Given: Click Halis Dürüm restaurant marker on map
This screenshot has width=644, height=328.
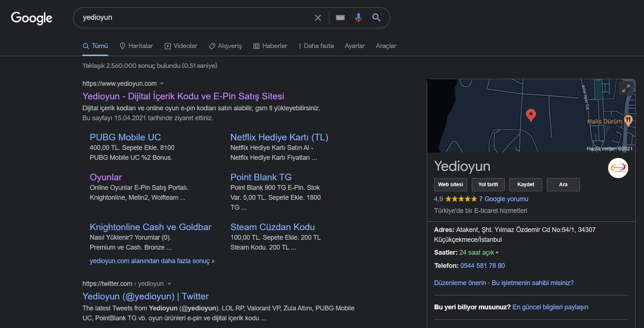Looking at the screenshot, I should [628, 121].
